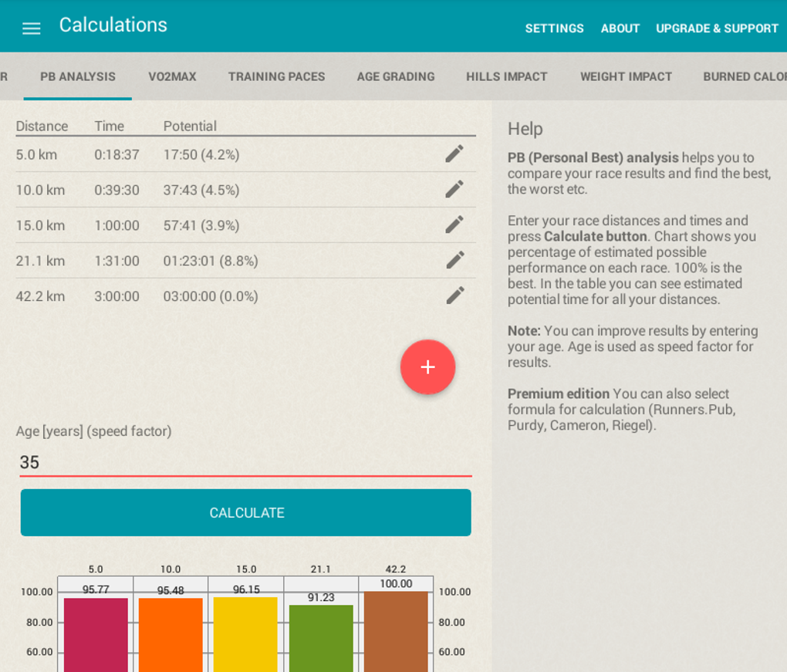
Task: Open the Burned Calories tab
Action: [x=745, y=77]
